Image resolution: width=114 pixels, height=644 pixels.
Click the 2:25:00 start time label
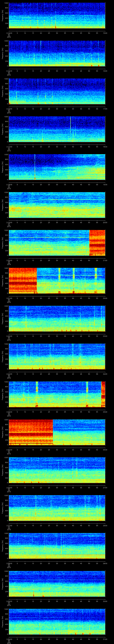[9, 450]
